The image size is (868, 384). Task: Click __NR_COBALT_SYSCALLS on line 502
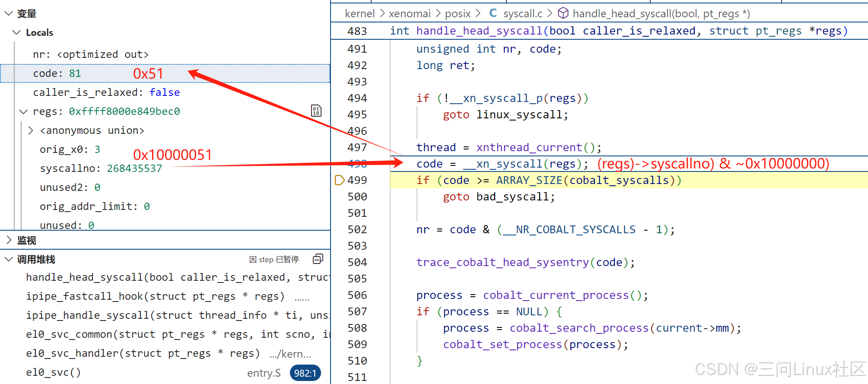(569, 229)
